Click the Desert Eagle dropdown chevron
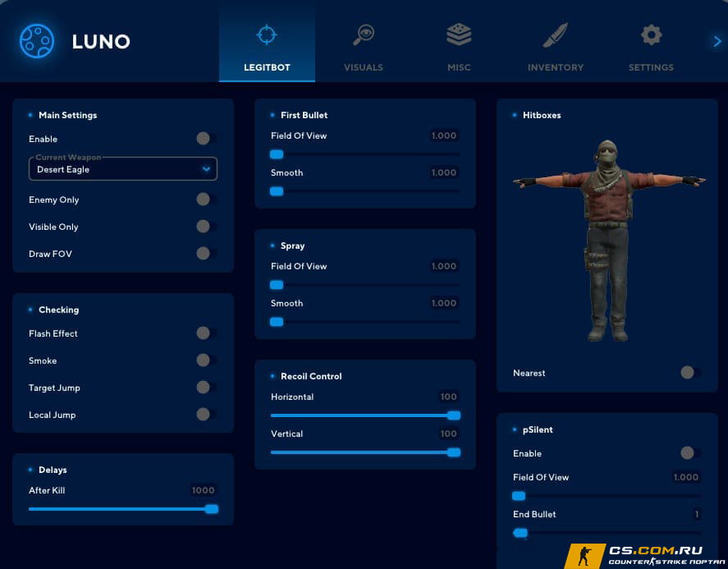Image resolution: width=728 pixels, height=569 pixels. (x=206, y=169)
